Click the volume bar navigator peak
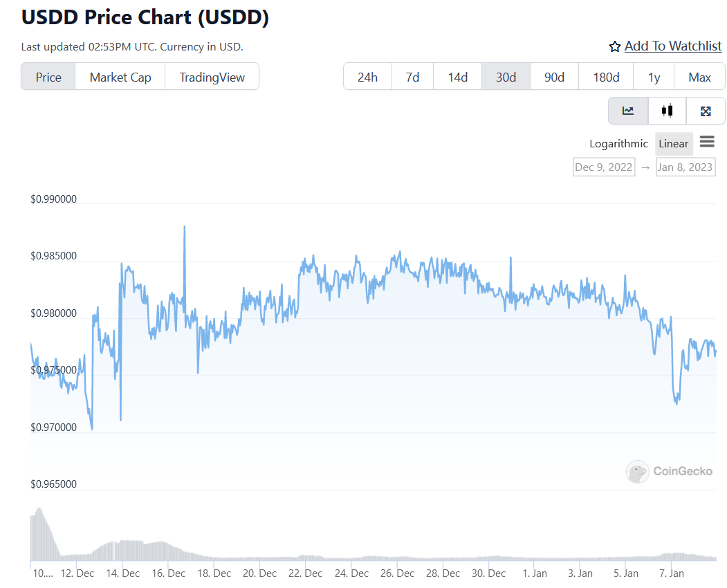 point(39,512)
